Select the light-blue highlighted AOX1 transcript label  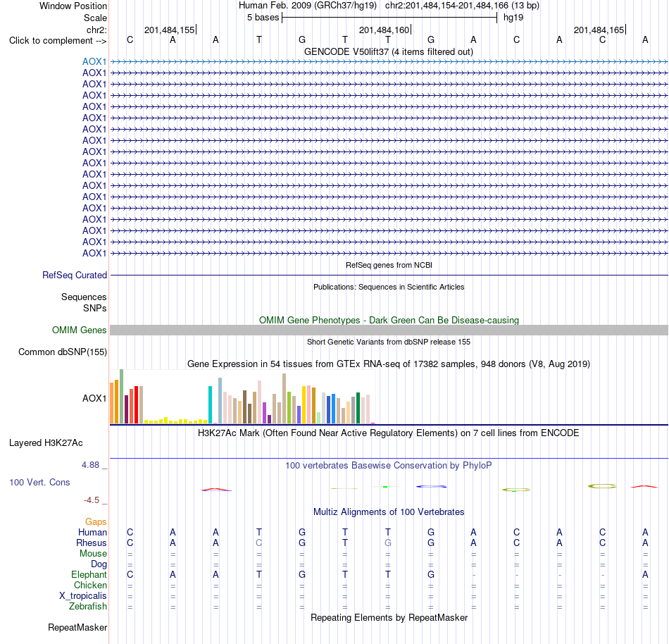point(94,62)
